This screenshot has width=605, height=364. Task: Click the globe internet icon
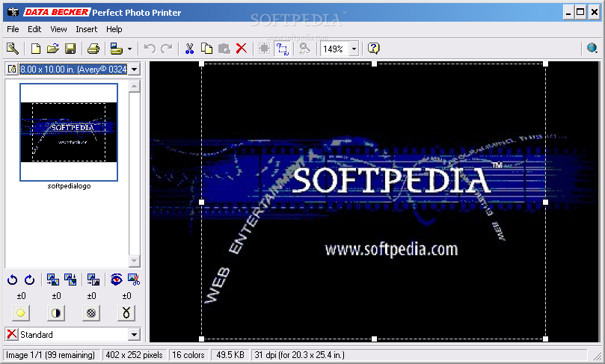point(592,48)
